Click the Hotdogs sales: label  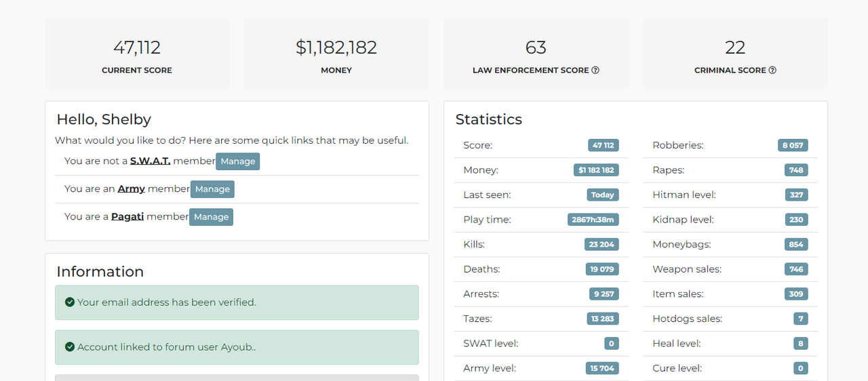coord(687,319)
